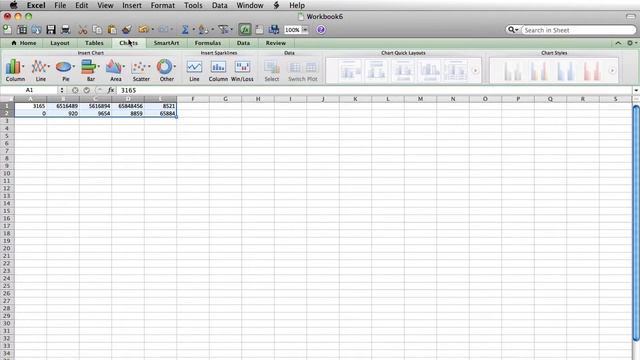Open the Window menu
The height and width of the screenshot is (360, 640).
pyautogui.click(x=250, y=5)
